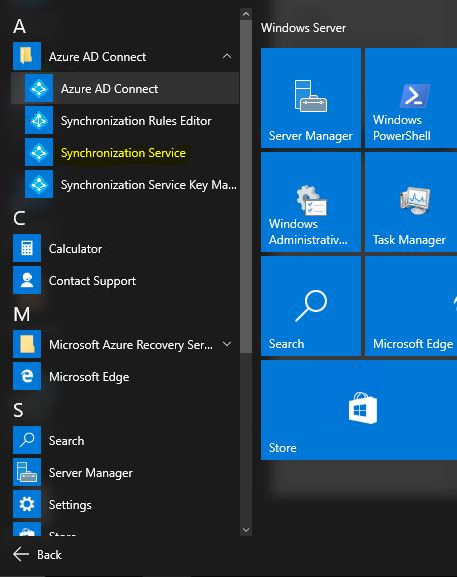Jump to letter S section header
This screenshot has width=457, height=577.
[x=18, y=410]
